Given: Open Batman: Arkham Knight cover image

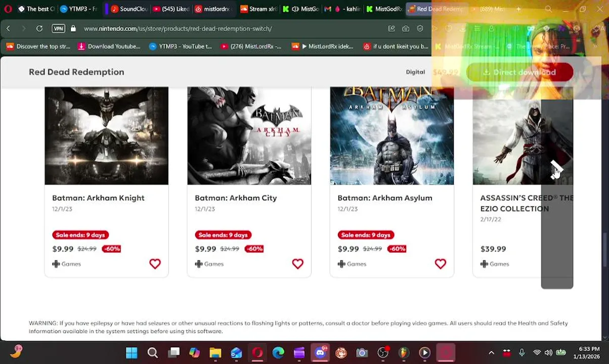Looking at the screenshot, I should (x=106, y=135).
